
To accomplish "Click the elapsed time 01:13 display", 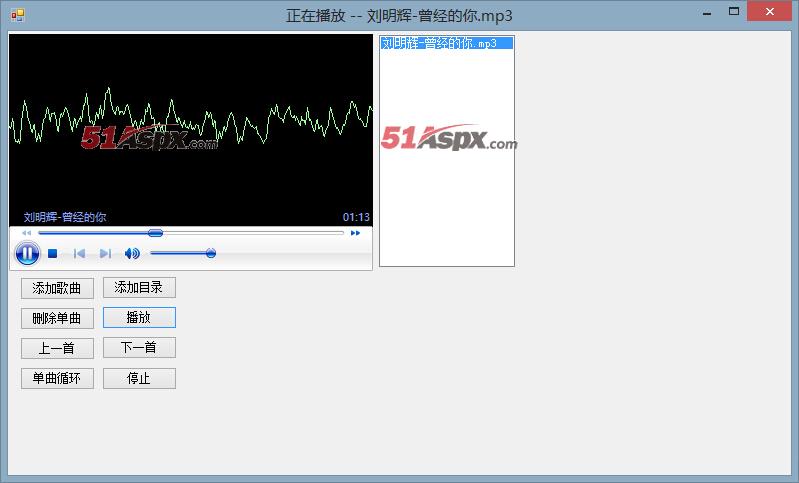I will point(356,218).
